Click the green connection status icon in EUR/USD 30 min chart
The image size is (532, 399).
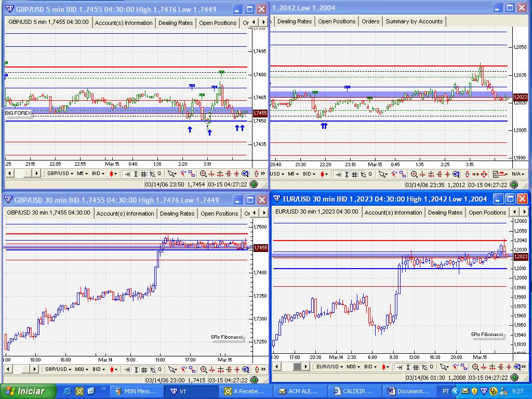pyautogui.click(x=514, y=377)
